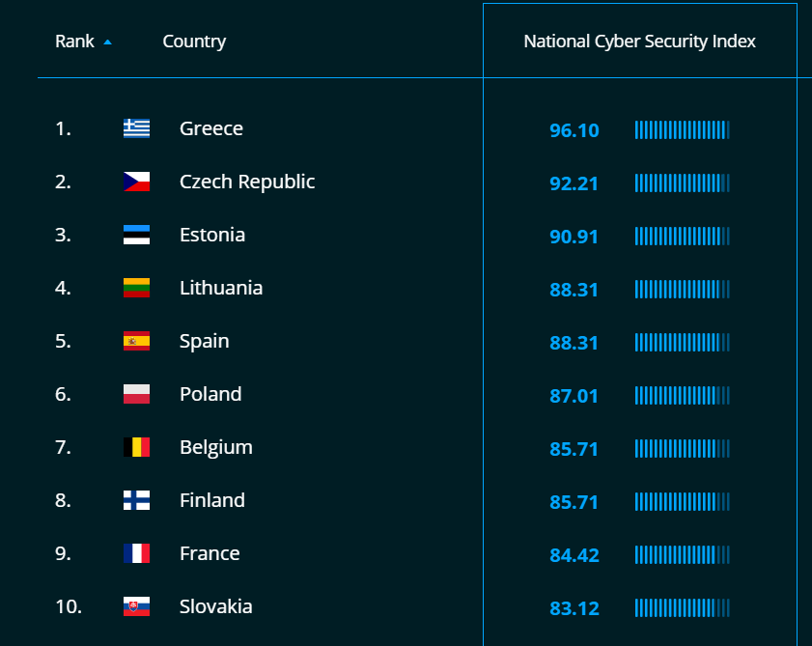Select the Finland flag icon
812x646 pixels.
[136, 500]
